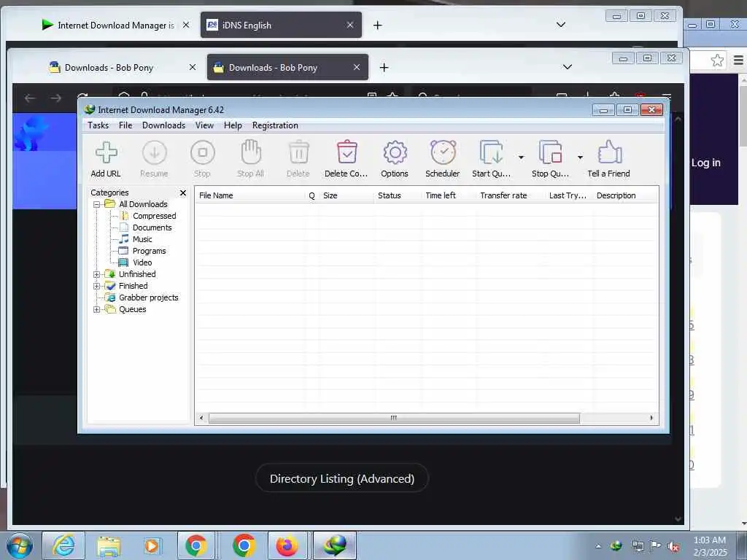Select the Queues category

tap(133, 309)
